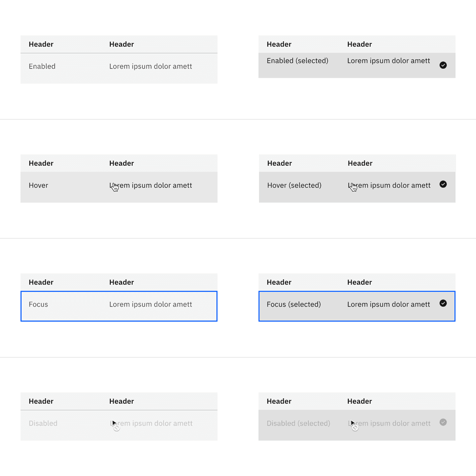Click the Header cell above Focus (selected) row
The width and height of the screenshot is (476, 476).
click(x=279, y=282)
